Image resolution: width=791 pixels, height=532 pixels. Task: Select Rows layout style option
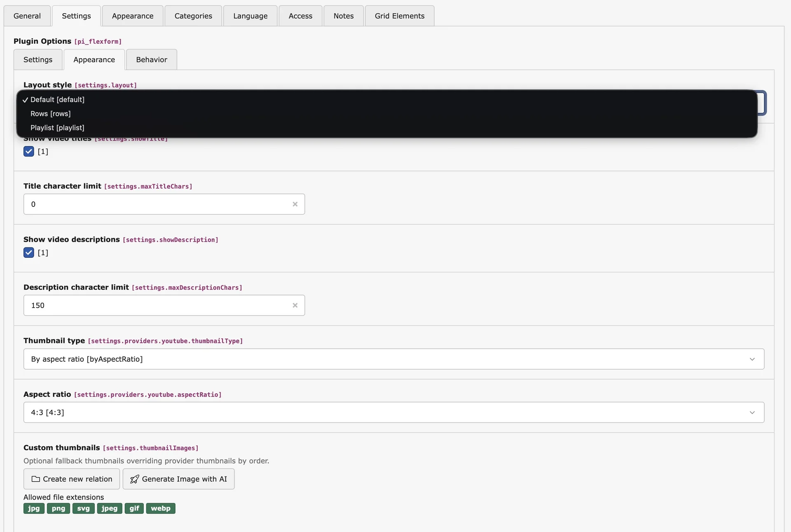pos(50,114)
